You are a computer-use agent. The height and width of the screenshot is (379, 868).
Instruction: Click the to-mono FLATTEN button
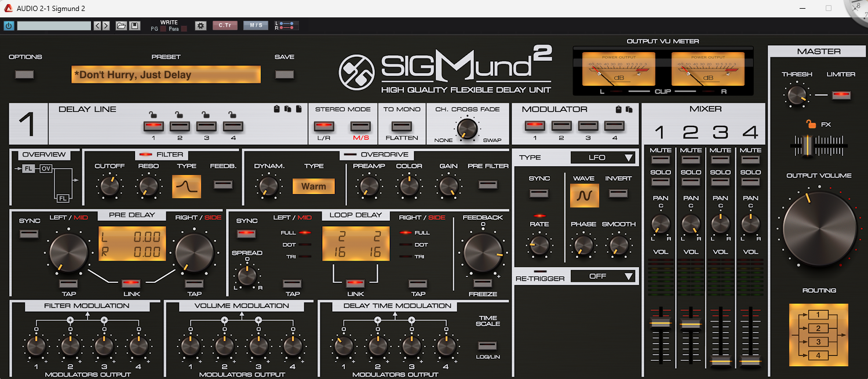pos(401,125)
